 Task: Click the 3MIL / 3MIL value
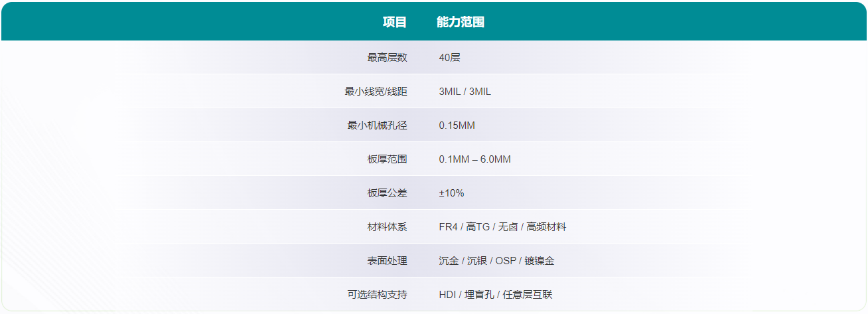465,92
